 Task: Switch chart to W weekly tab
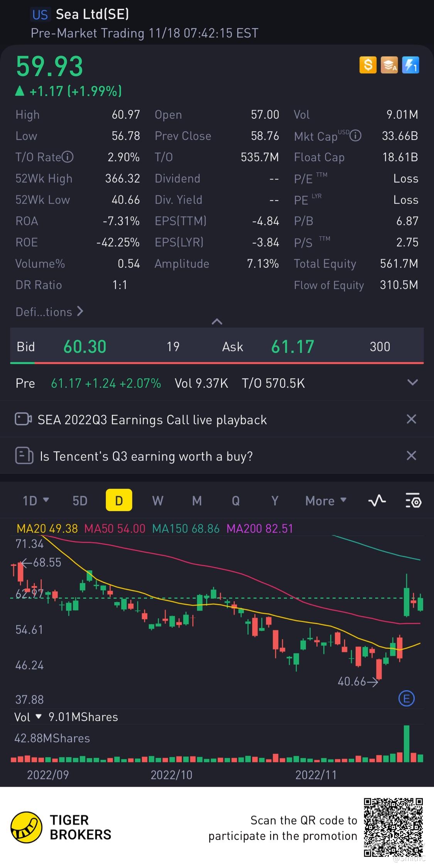click(x=157, y=500)
